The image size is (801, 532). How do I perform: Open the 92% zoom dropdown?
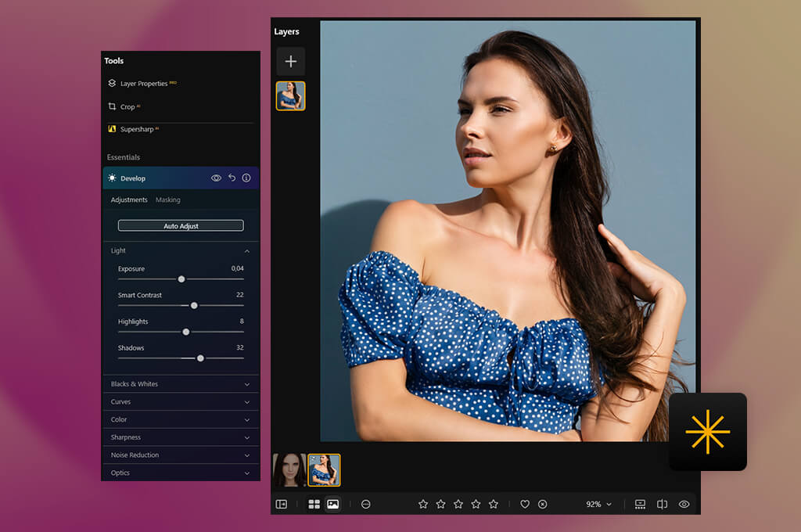pyautogui.click(x=598, y=505)
